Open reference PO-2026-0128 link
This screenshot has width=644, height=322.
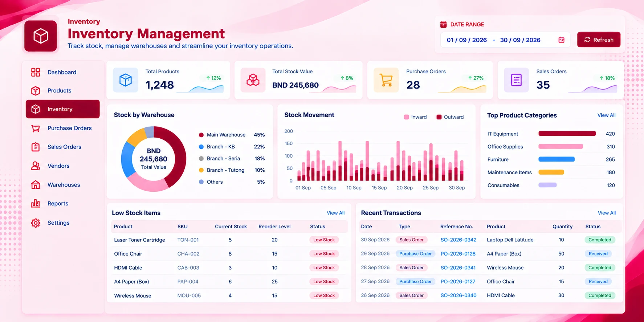click(x=458, y=254)
